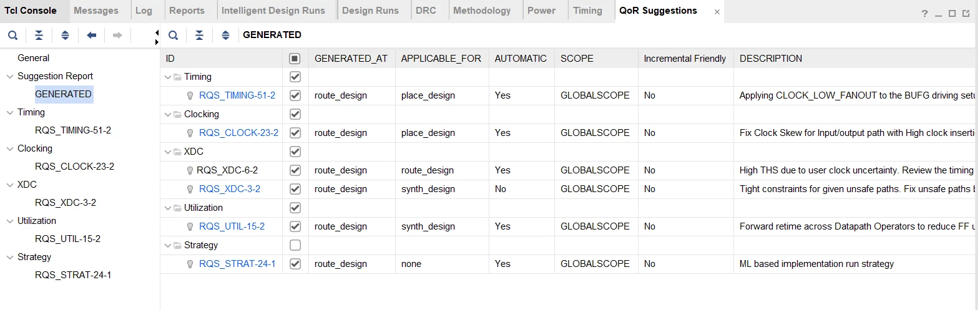980x310 pixels.
Task: Collapse the Clocking group in the table
Action: (168, 114)
